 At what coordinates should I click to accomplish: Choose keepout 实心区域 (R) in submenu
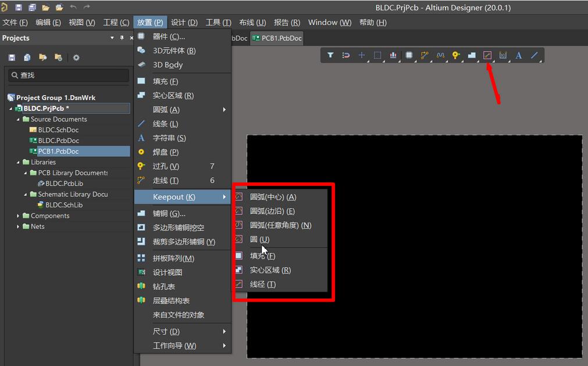[x=280, y=271]
